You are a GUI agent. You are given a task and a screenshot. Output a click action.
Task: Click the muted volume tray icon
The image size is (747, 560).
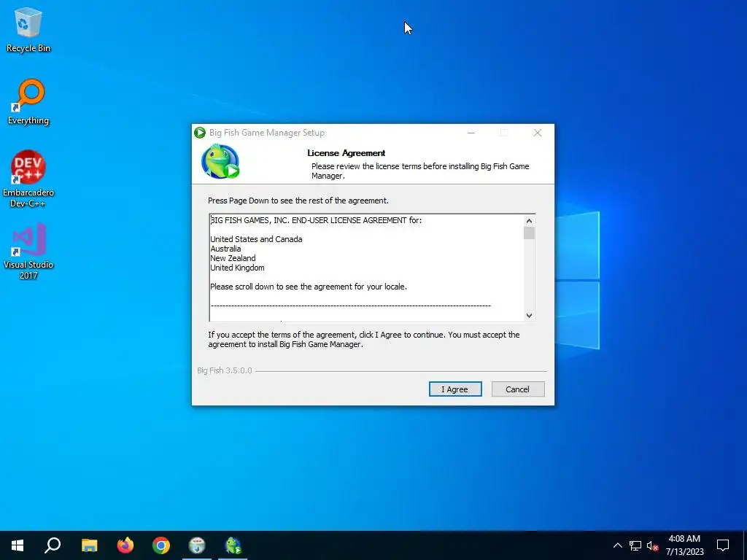pos(652,545)
